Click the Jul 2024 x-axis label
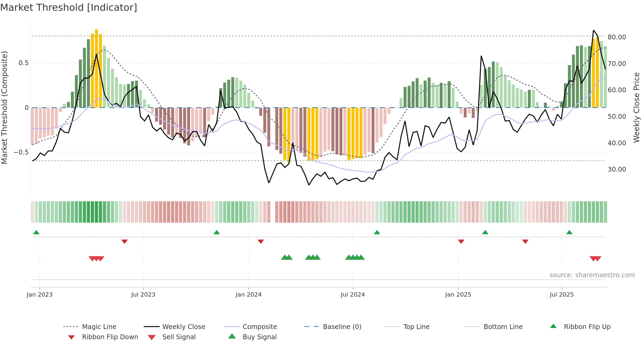Screen dimensions: 644x362 pyautogui.click(x=353, y=294)
